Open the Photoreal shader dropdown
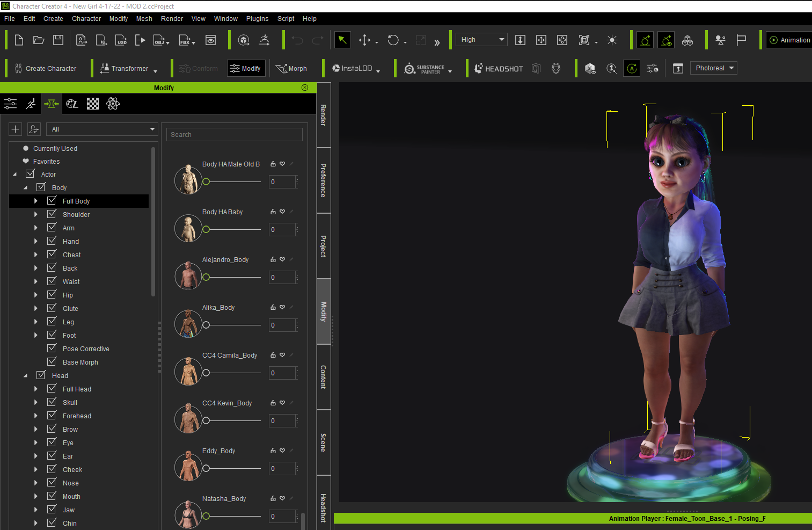Viewport: 812px width, 530px height. [x=713, y=68]
